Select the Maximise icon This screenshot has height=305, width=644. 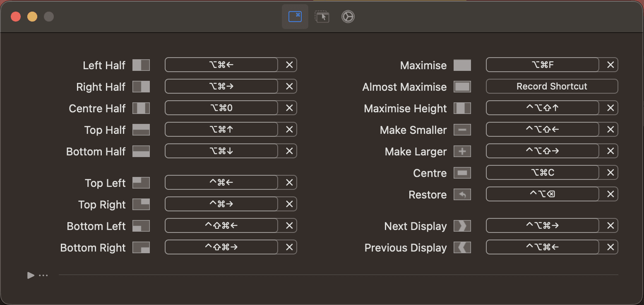tap(462, 65)
